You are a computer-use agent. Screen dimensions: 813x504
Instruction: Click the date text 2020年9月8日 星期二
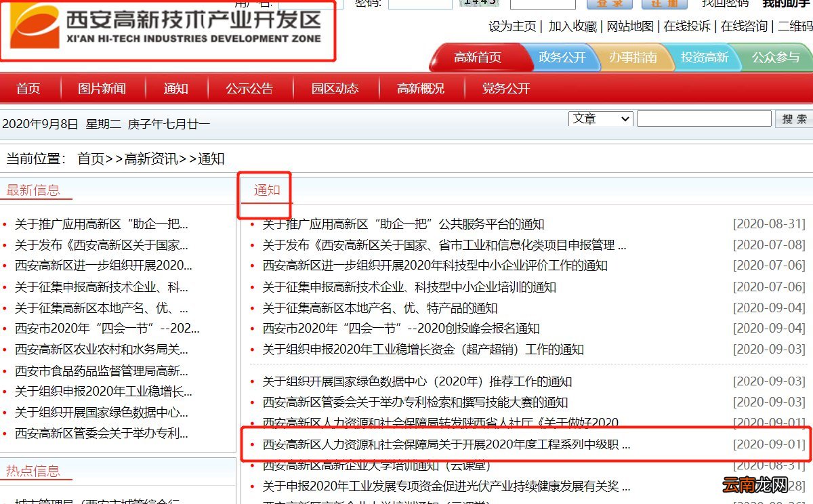pyautogui.click(x=62, y=124)
